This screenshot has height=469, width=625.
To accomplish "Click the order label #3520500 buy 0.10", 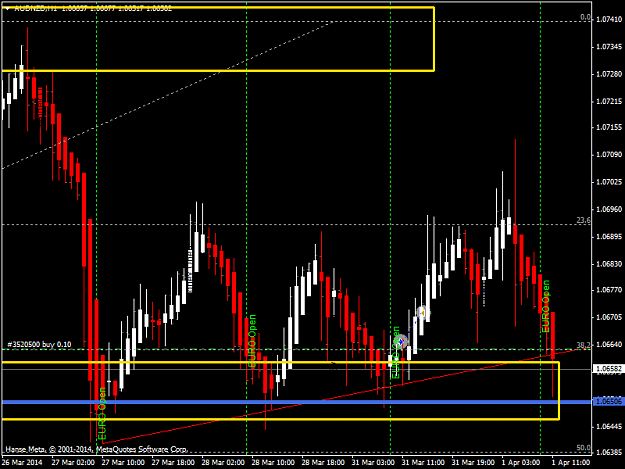I will click(39, 344).
